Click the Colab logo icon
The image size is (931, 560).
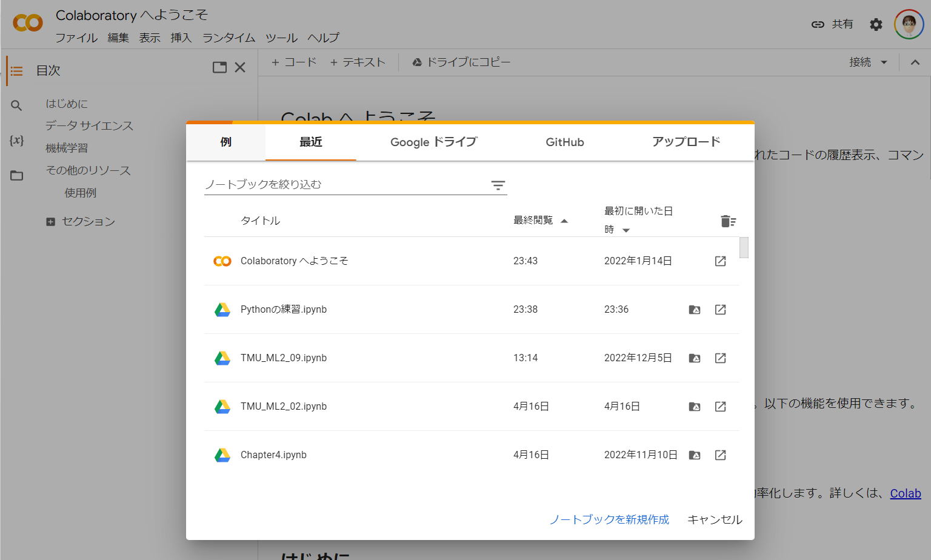point(28,23)
